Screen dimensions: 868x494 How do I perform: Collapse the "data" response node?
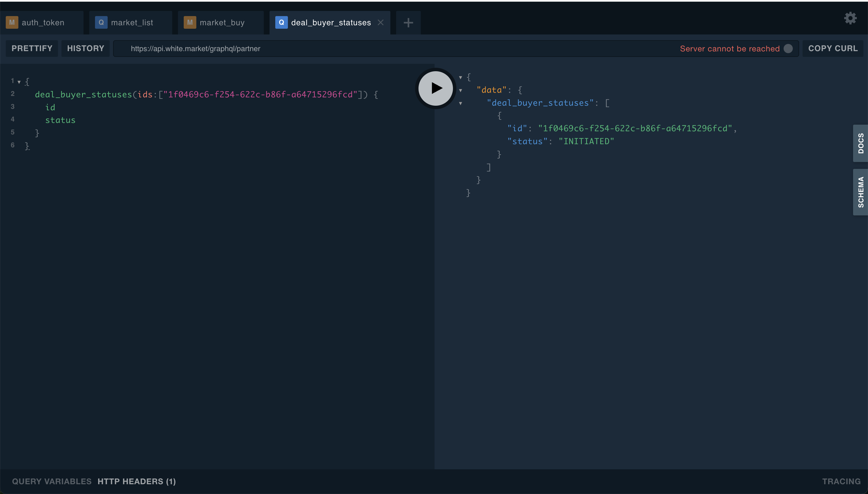[460, 90]
